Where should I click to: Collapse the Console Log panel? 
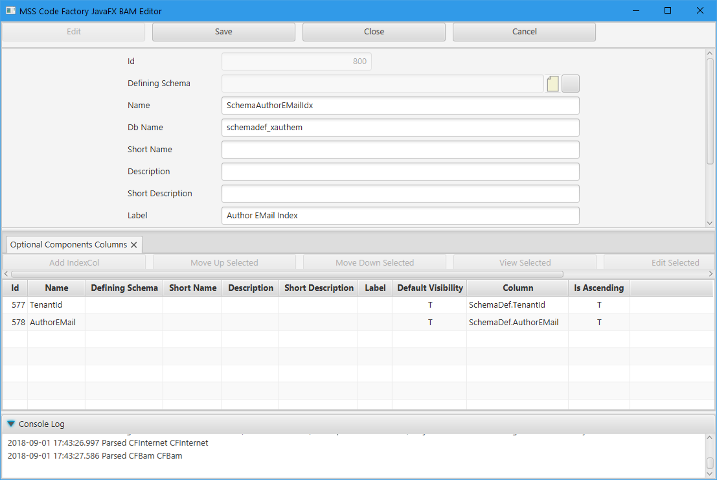tap(11, 424)
